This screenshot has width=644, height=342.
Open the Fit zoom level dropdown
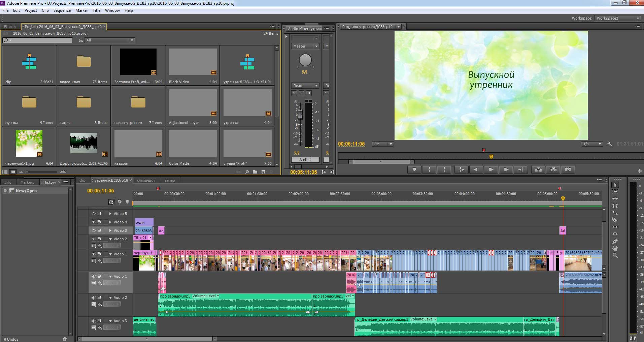click(383, 144)
